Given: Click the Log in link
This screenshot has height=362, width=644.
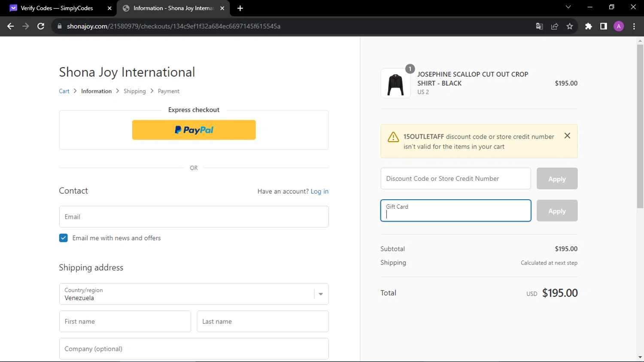Looking at the screenshot, I should 319,192.
